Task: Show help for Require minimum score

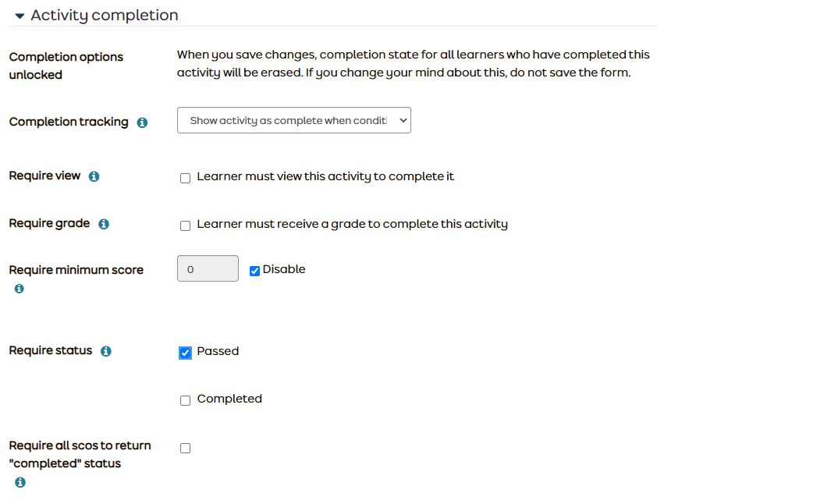Action: (x=20, y=289)
